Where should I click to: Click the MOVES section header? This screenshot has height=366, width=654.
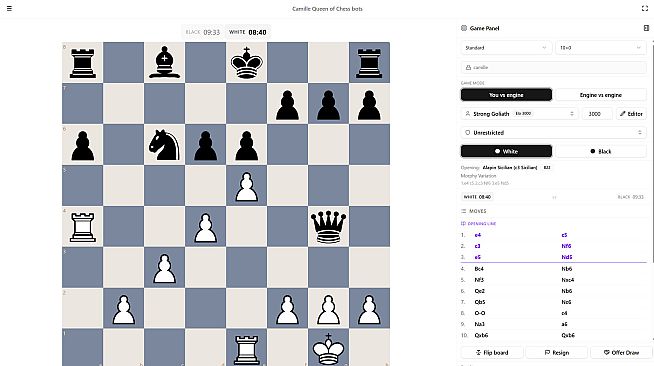pyautogui.click(x=474, y=211)
